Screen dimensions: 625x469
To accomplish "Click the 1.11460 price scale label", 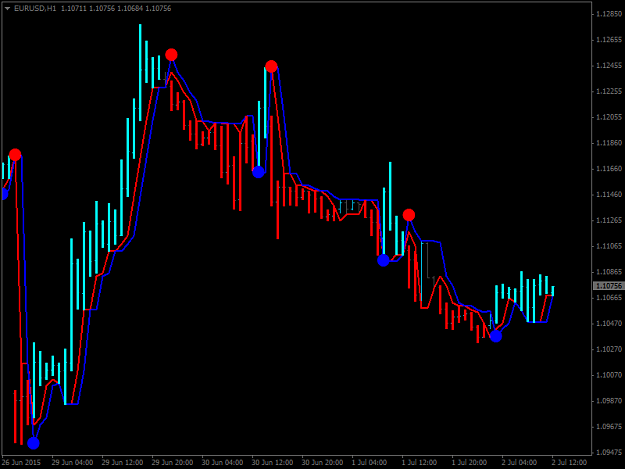I will tap(609, 194).
